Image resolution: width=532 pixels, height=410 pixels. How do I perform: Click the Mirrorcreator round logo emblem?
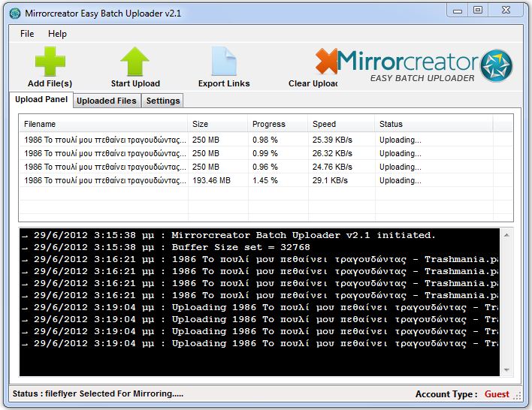pos(497,65)
